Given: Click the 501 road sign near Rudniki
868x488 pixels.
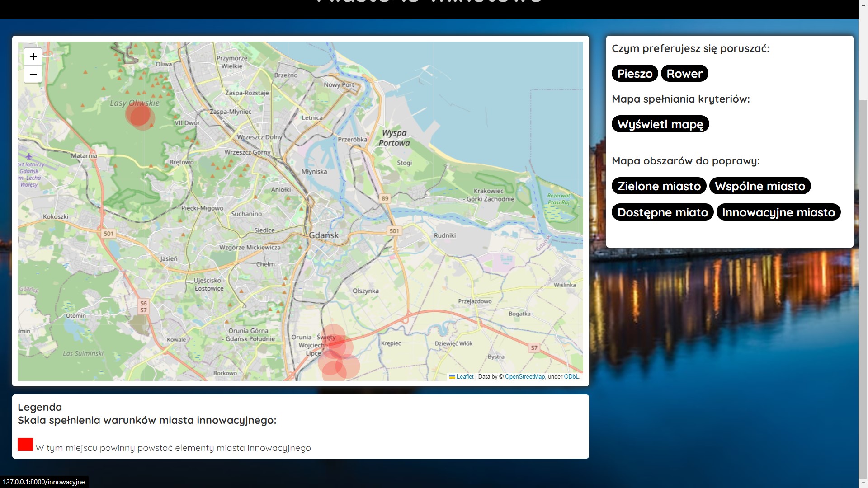Looking at the screenshot, I should tap(394, 231).
